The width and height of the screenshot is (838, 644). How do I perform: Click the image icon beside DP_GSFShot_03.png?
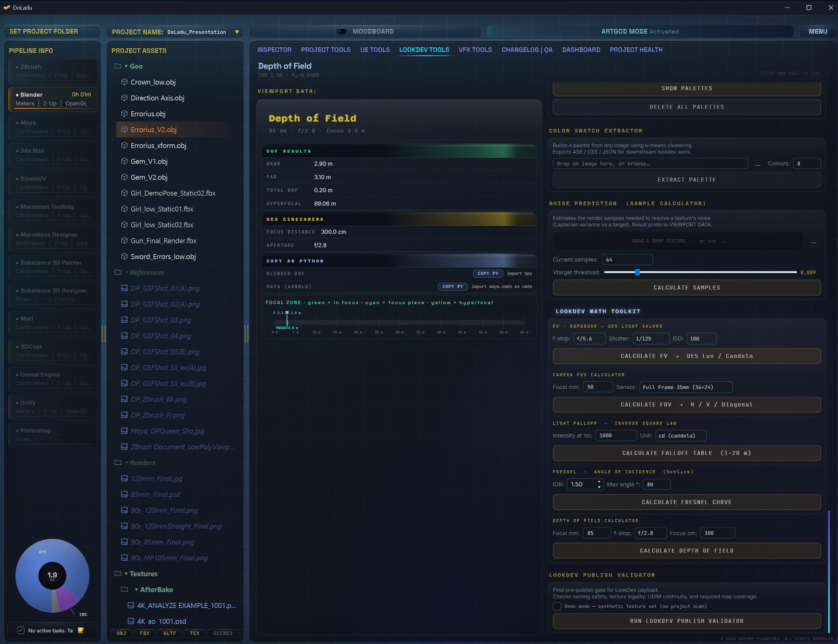point(124,320)
